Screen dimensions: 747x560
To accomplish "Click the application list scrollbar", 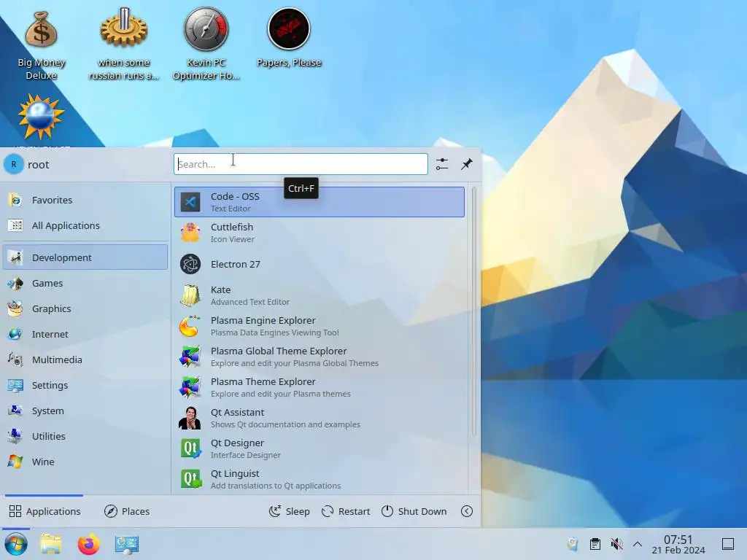I will coord(474,312).
